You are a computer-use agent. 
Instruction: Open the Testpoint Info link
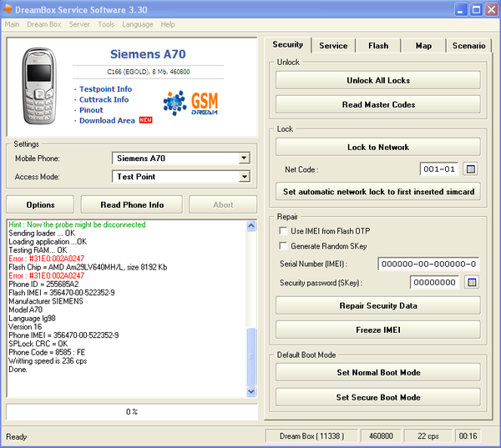click(x=105, y=89)
